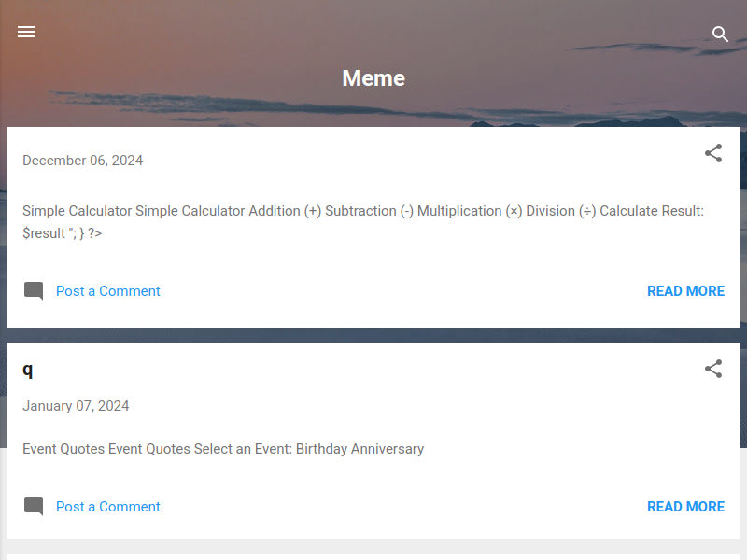This screenshot has width=747, height=560.
Task: Open the hamburger navigation menu
Action: pyautogui.click(x=26, y=32)
